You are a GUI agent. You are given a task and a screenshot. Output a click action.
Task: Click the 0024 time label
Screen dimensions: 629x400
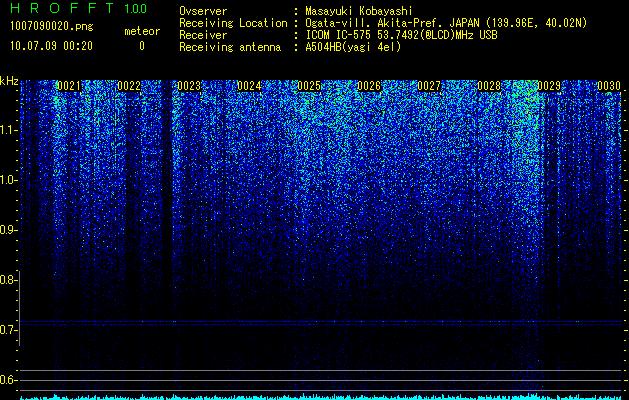pos(249,86)
